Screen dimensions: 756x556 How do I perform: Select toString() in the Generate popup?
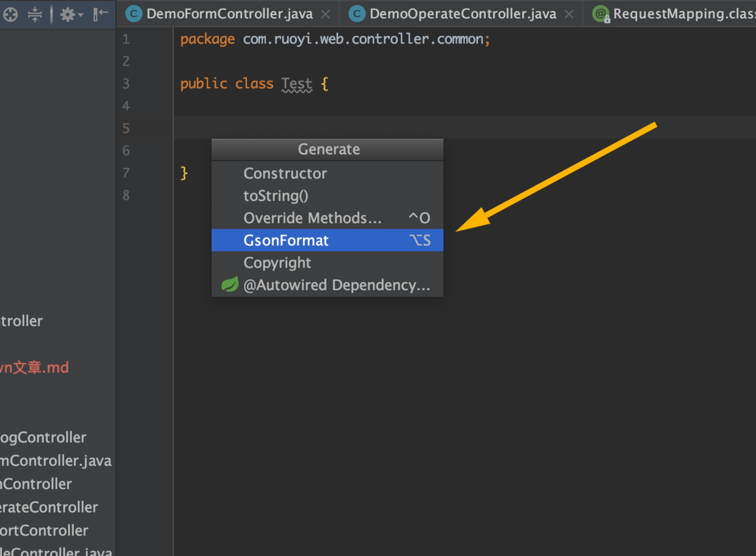click(276, 196)
